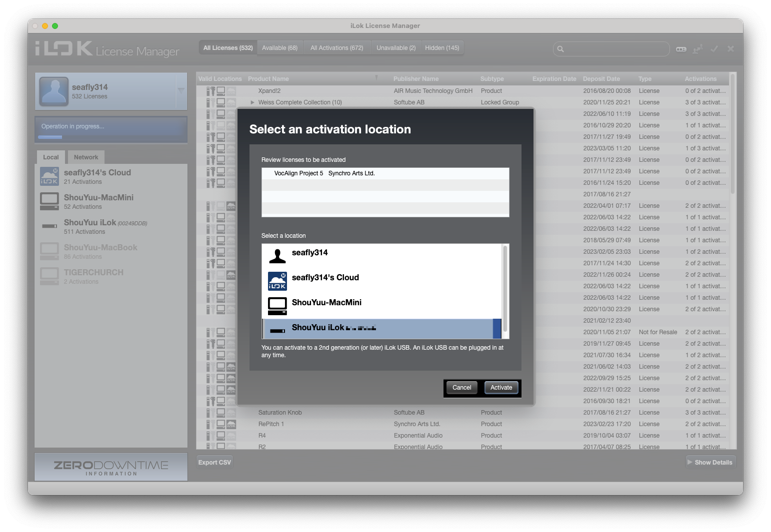The width and height of the screenshot is (771, 532).
Task: Click the iLok link icon in toolbar
Action: coord(681,49)
